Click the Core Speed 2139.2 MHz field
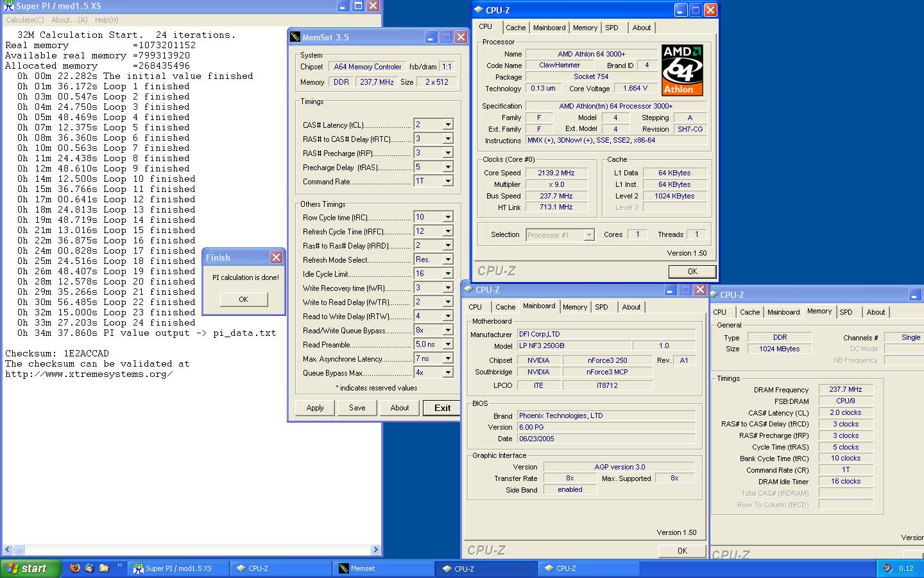Image resolution: width=924 pixels, height=578 pixels. point(556,173)
